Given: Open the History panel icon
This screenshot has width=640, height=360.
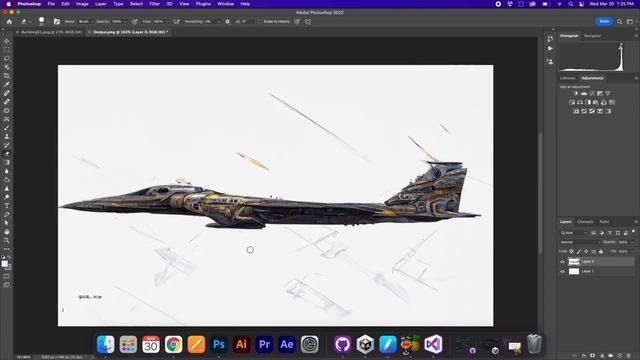Looking at the screenshot, I should click(550, 38).
